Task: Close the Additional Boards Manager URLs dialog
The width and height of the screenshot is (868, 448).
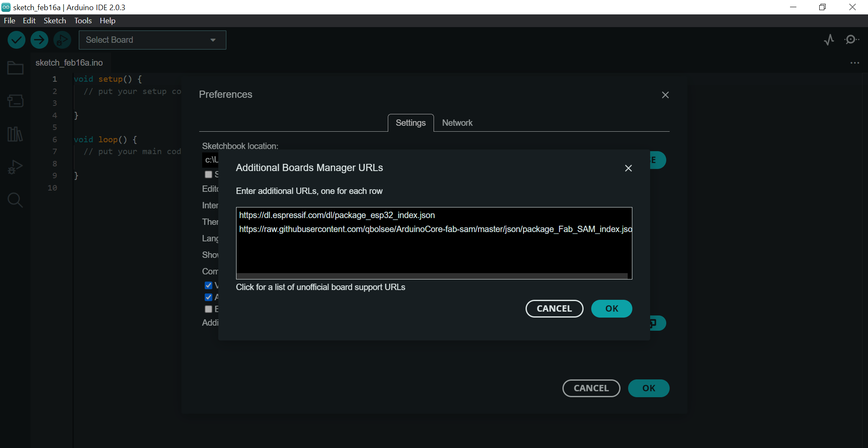Action: click(x=628, y=168)
